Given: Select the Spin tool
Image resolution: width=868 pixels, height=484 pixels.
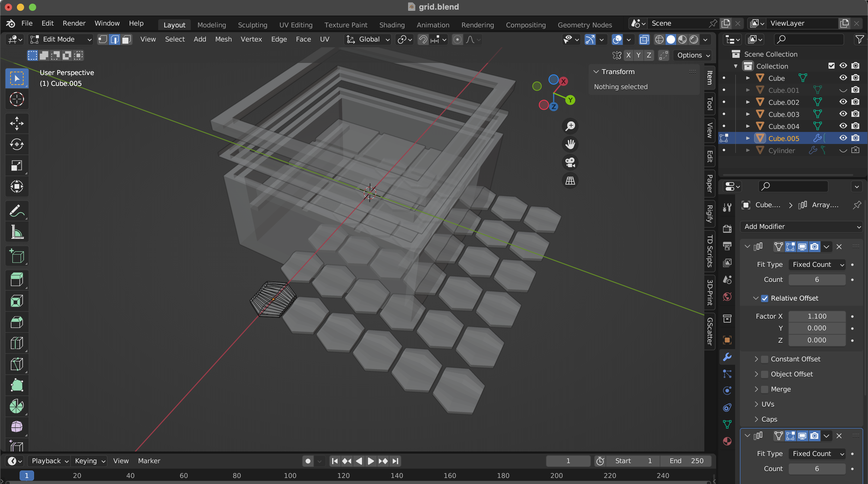Looking at the screenshot, I should [x=17, y=406].
